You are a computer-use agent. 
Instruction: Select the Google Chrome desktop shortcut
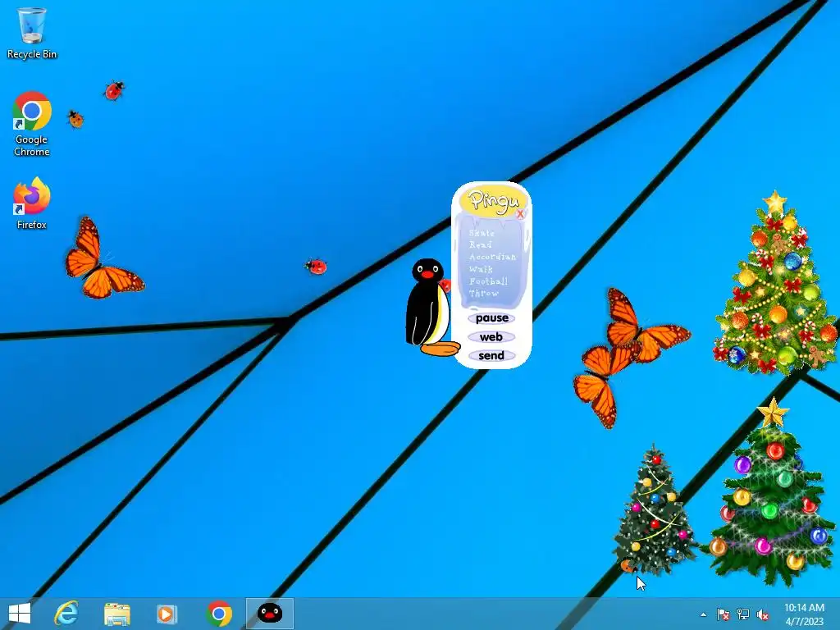coord(32,125)
